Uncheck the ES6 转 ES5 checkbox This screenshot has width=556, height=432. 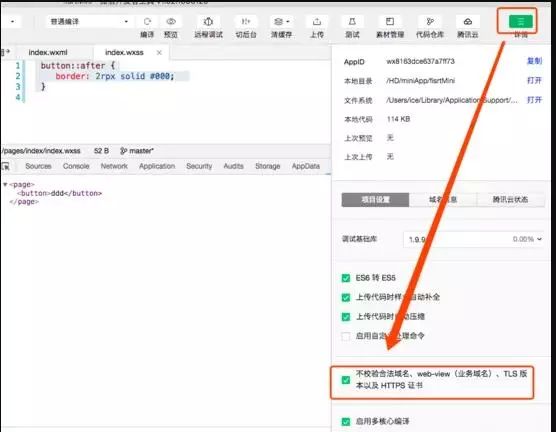pos(346,278)
